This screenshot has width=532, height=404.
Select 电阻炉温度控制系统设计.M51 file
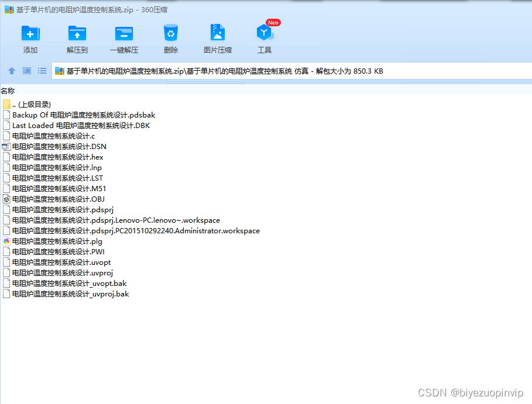coord(59,188)
